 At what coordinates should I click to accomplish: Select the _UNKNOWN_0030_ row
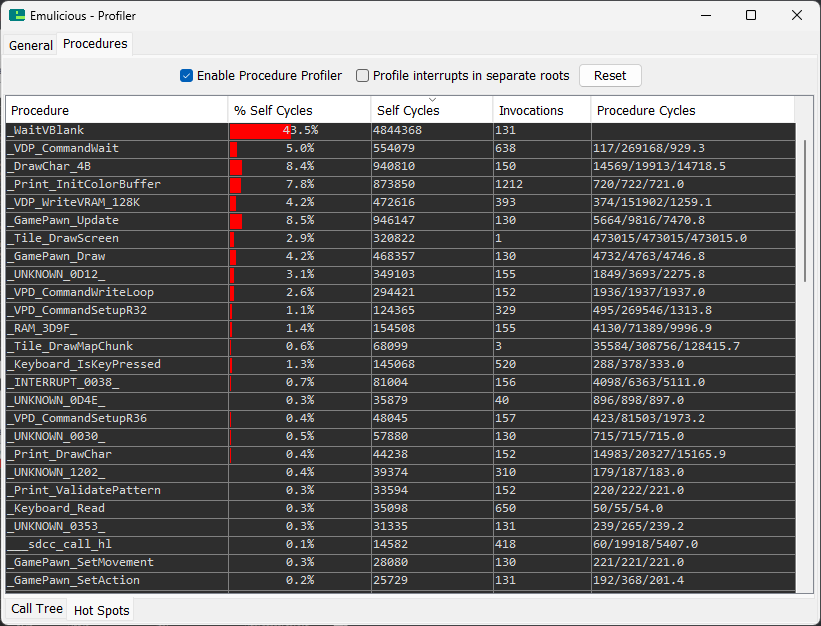pos(401,437)
